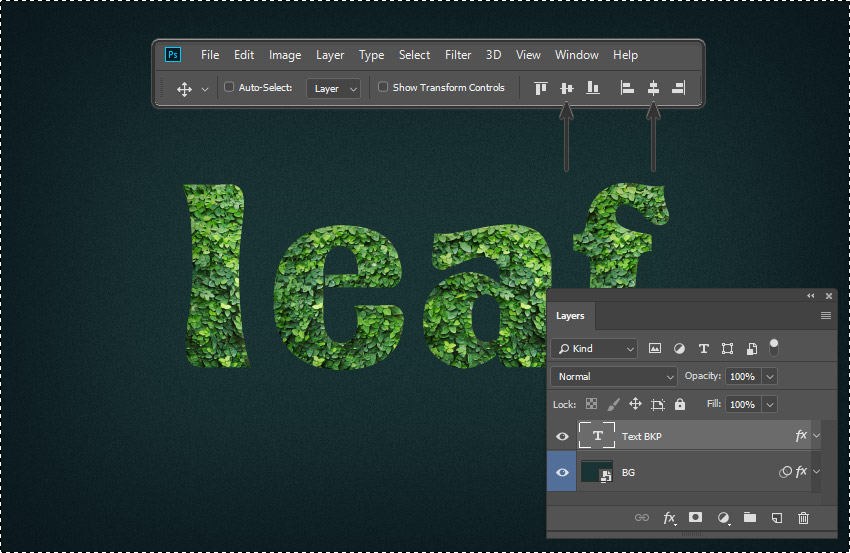Open the Filter menu
850x553 pixels.
click(458, 55)
